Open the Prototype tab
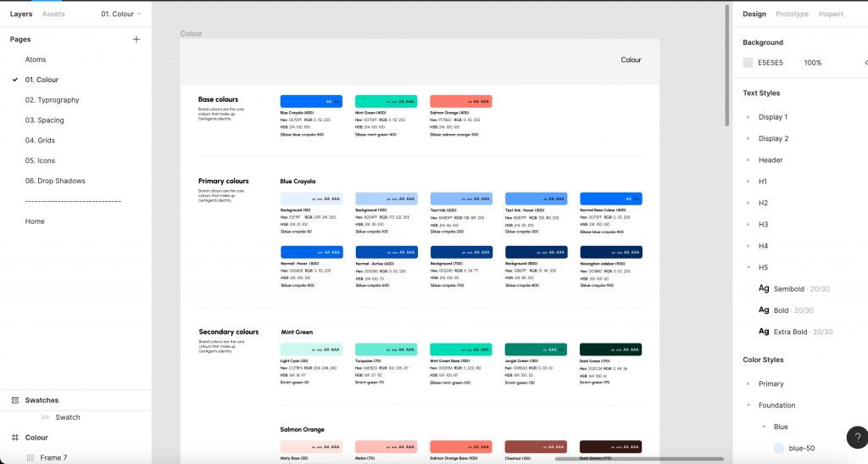This screenshot has width=868, height=464. pos(792,14)
